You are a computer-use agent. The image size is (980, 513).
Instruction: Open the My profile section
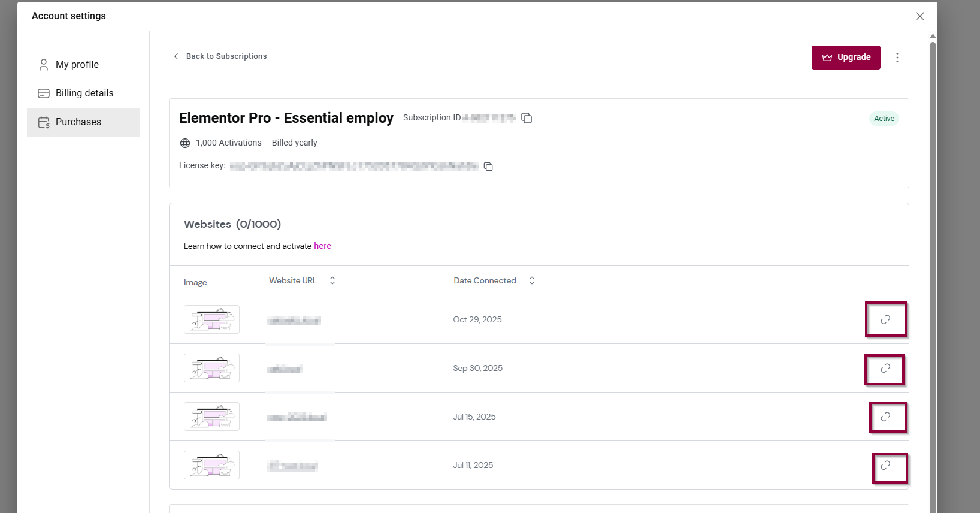pyautogui.click(x=76, y=64)
